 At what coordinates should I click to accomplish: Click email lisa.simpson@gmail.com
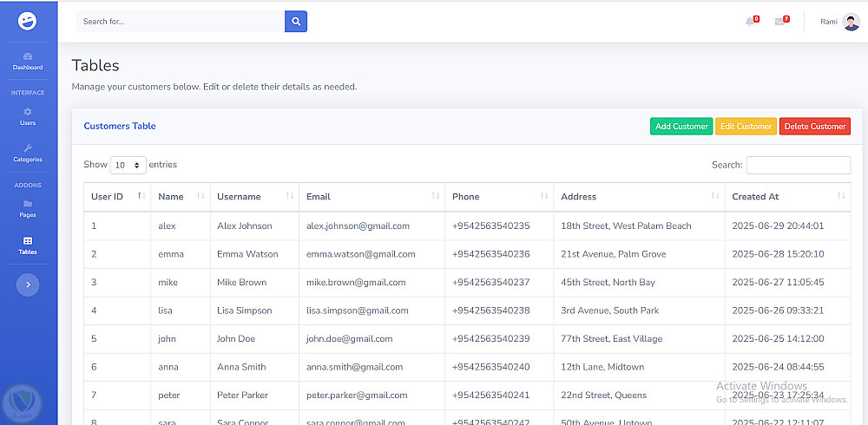click(x=357, y=311)
